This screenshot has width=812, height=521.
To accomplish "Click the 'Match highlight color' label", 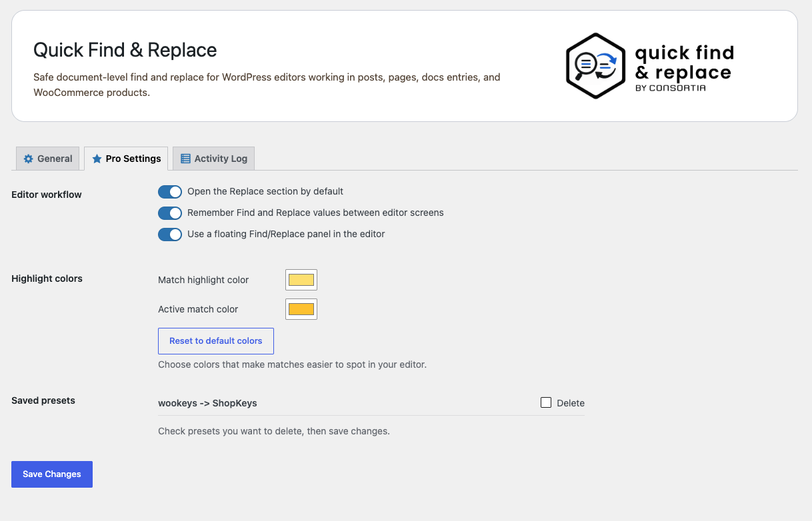I will [203, 280].
